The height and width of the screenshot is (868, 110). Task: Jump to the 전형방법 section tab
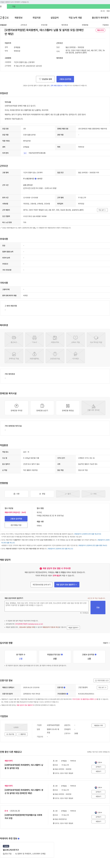click(x=85, y=25)
